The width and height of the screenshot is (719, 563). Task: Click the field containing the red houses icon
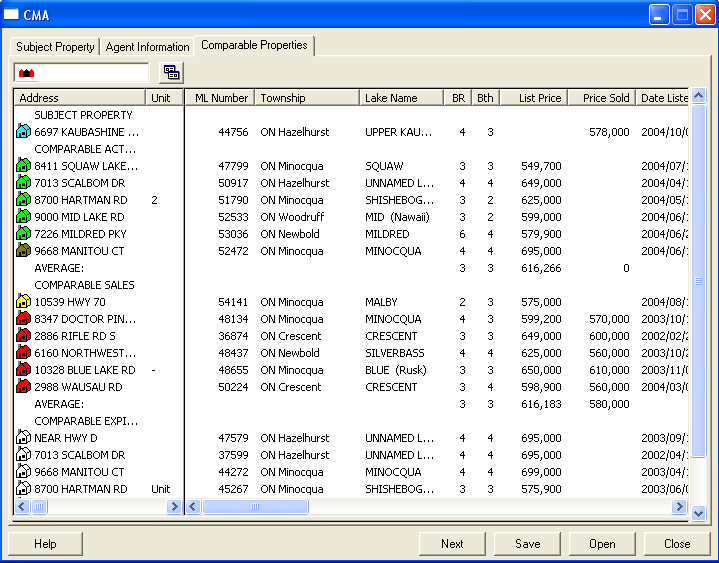click(81, 73)
